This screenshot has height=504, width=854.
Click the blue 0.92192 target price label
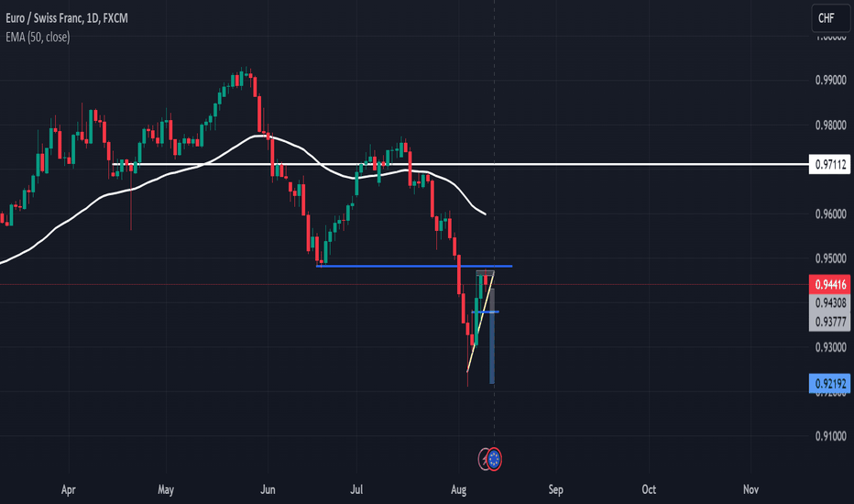coord(829,384)
